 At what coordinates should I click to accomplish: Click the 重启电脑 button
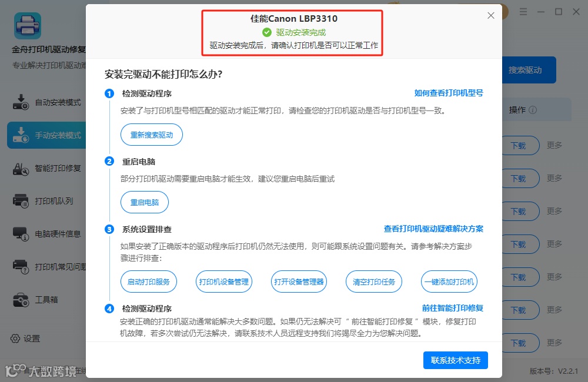pyautogui.click(x=145, y=202)
